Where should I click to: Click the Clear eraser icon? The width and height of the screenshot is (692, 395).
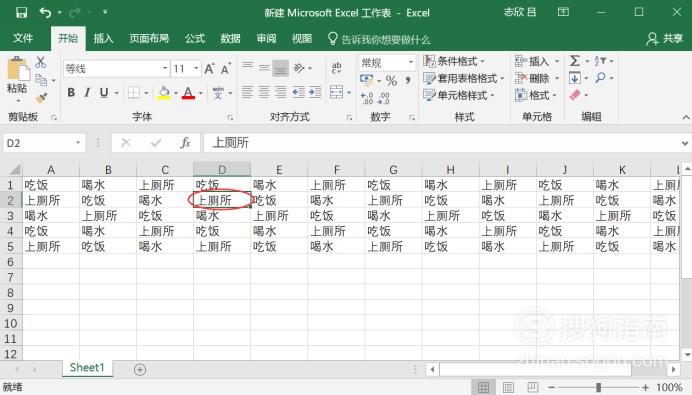(575, 95)
